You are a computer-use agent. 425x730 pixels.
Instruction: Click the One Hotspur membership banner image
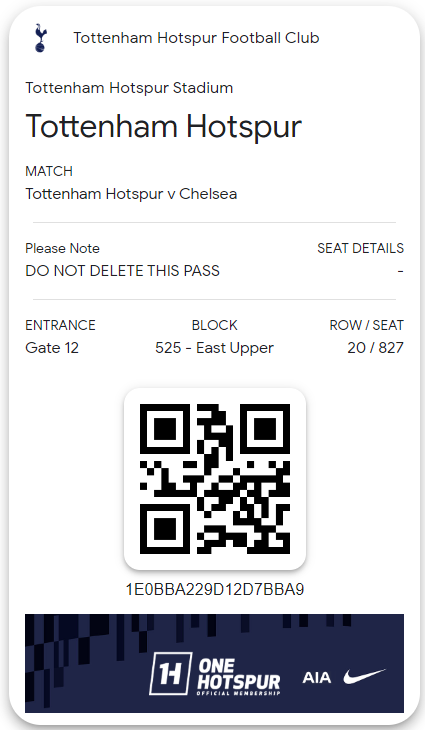[x=215, y=663]
